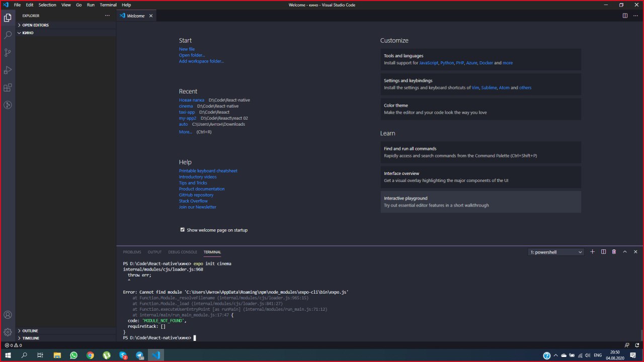Click the New file link
The height and width of the screenshot is (362, 644).
click(x=187, y=49)
